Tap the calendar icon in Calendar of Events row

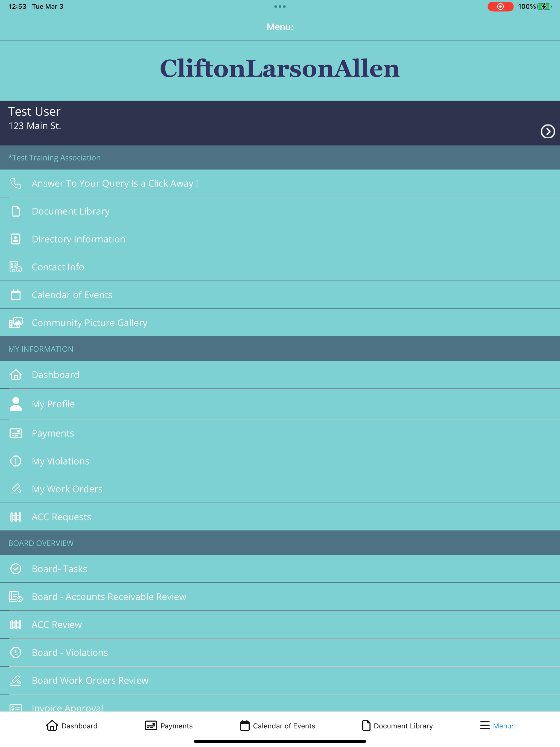16,295
